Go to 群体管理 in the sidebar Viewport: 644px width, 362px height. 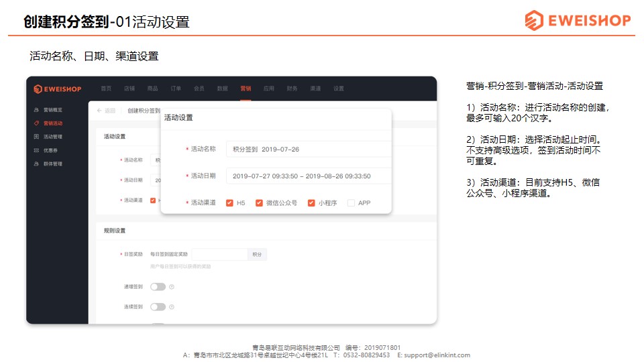(x=53, y=164)
